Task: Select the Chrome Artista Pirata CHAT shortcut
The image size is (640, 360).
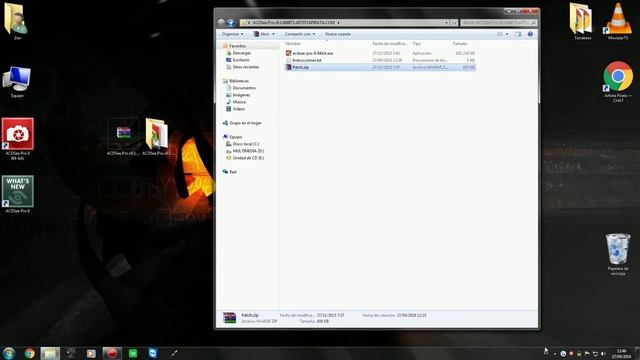Action: tap(618, 82)
